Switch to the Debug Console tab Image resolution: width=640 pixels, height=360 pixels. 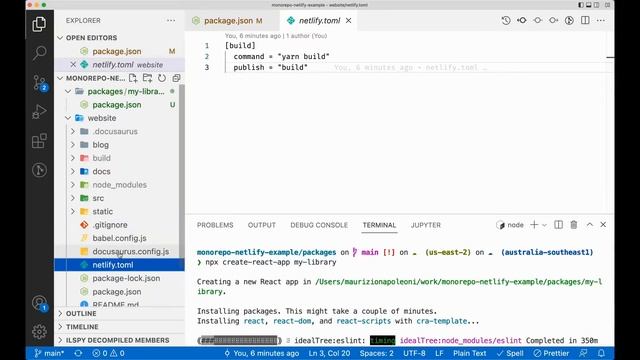(x=319, y=225)
